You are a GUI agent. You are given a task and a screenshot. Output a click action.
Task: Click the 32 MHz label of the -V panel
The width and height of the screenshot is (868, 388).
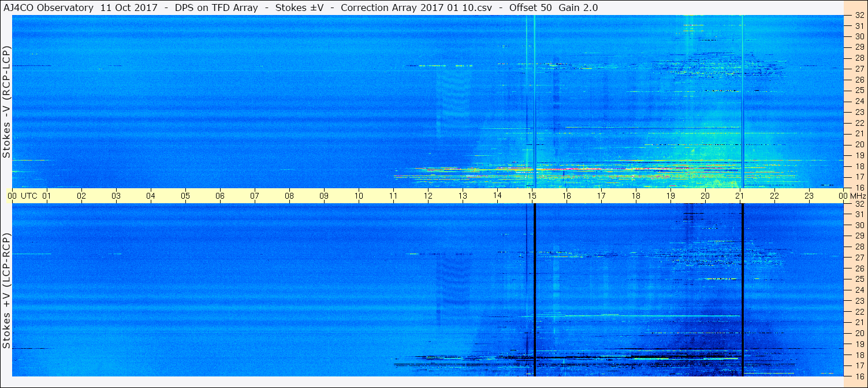[x=859, y=16]
